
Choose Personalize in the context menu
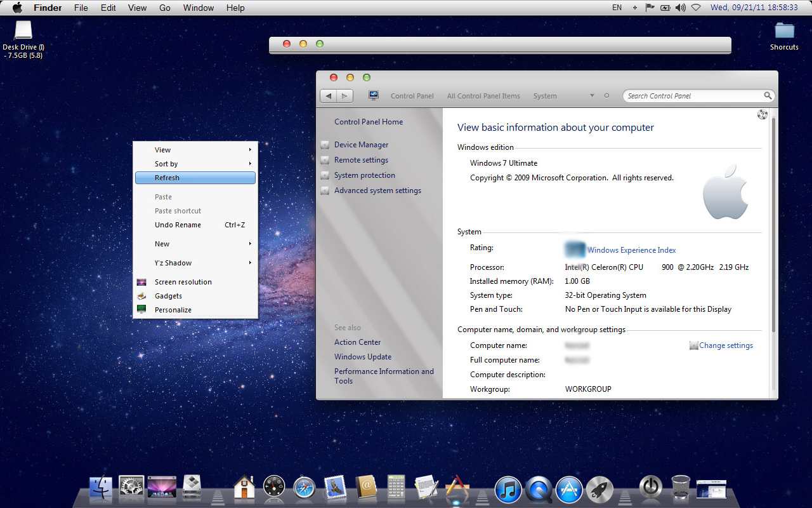point(195,310)
